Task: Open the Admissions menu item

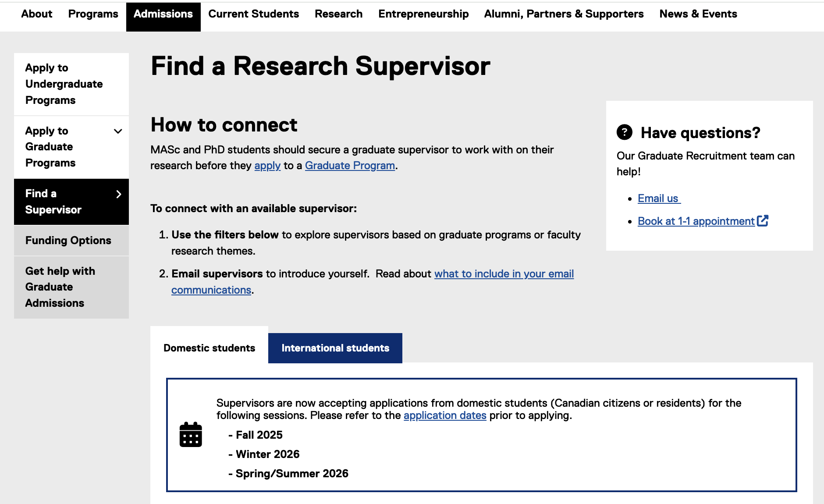Action: [163, 14]
